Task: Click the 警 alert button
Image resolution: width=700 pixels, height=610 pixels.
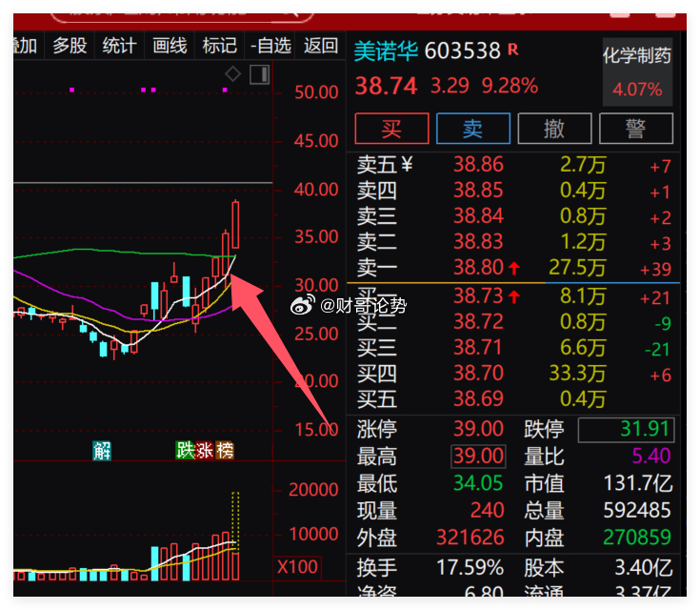Action: pyautogui.click(x=636, y=129)
